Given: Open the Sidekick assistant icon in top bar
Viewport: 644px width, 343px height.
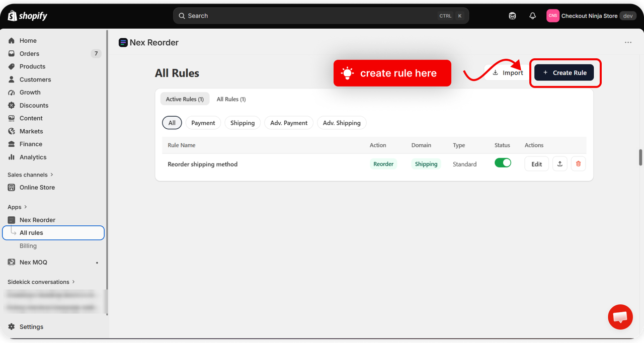Looking at the screenshot, I should (512, 16).
